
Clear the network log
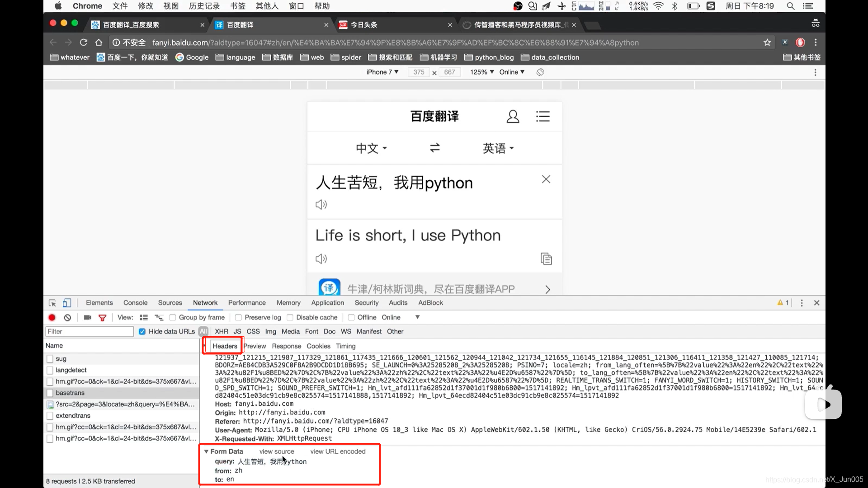tap(67, 318)
